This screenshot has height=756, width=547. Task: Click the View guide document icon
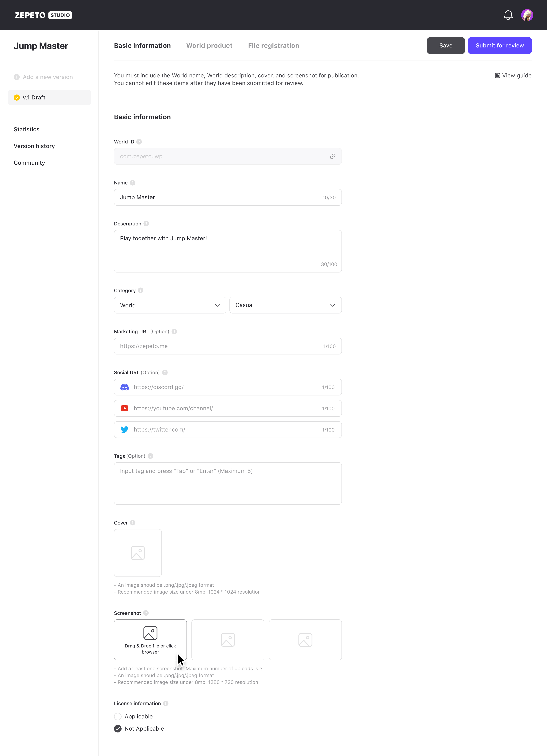click(497, 76)
